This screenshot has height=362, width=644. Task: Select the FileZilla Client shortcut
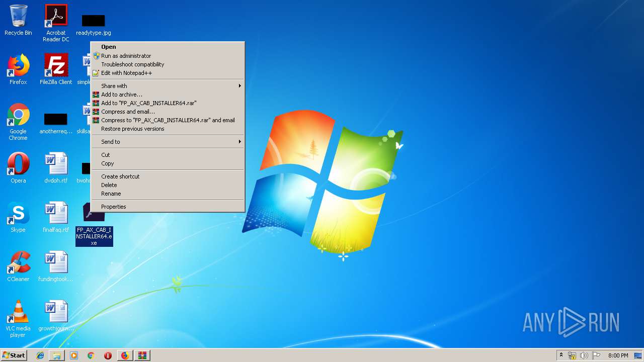pos(56,69)
